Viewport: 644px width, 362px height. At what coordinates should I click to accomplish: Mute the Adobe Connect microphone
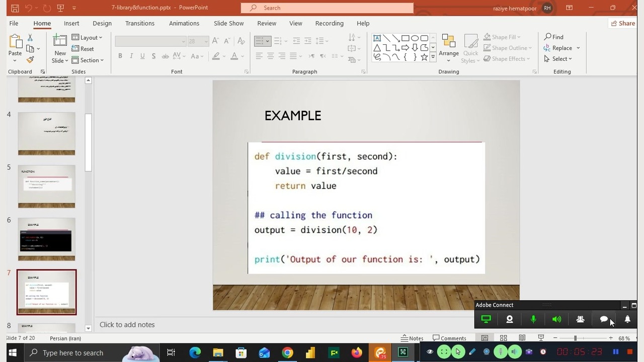(533, 319)
